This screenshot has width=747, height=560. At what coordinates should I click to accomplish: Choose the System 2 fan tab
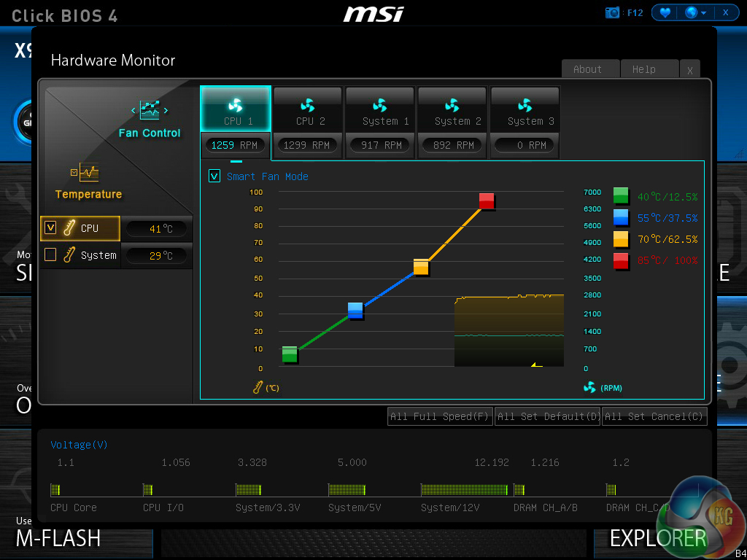pyautogui.click(x=452, y=109)
